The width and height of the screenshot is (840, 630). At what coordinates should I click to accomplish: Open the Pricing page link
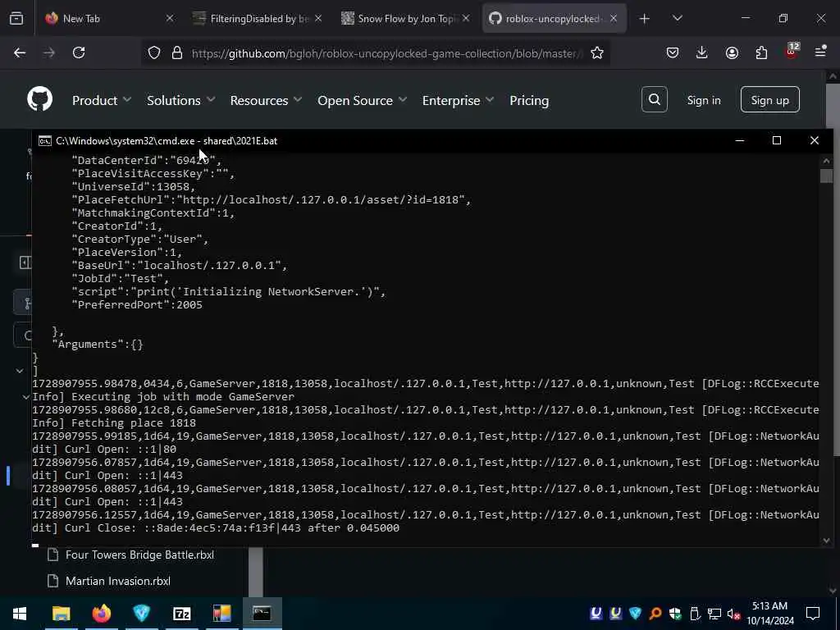tap(529, 100)
